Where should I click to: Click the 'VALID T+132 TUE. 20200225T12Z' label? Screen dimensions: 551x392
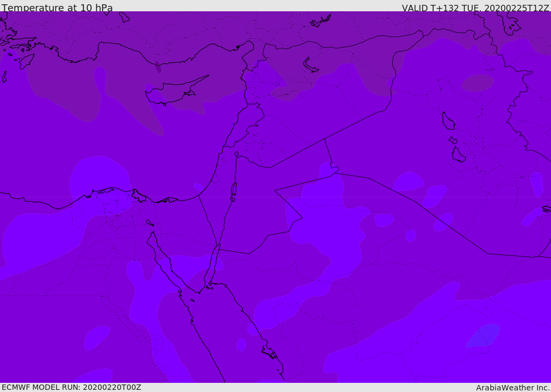pos(475,8)
